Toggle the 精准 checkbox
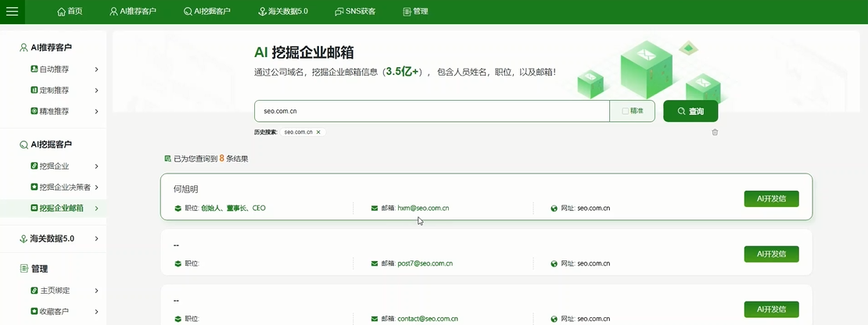 (625, 112)
